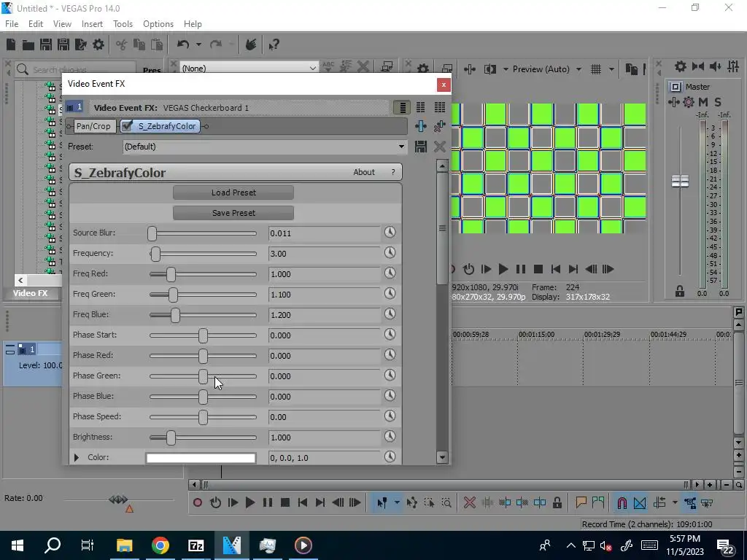
Task: Click the red Delete X in timeline toolbar
Action: point(470,502)
